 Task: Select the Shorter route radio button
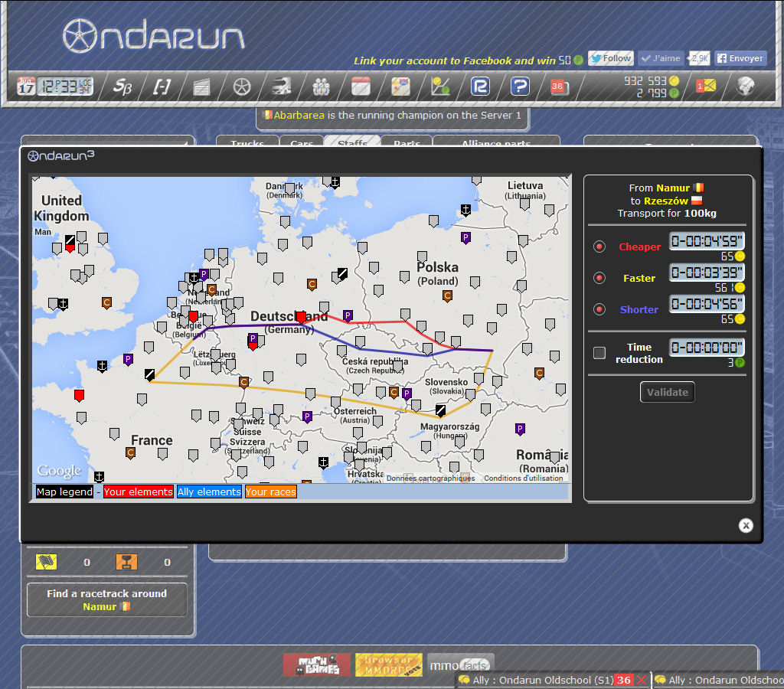599,309
